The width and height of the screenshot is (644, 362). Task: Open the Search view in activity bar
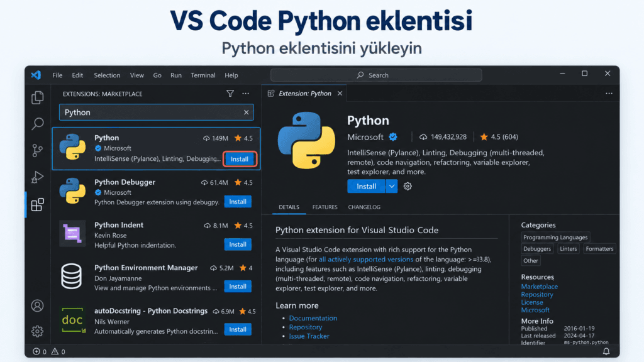tap(37, 124)
